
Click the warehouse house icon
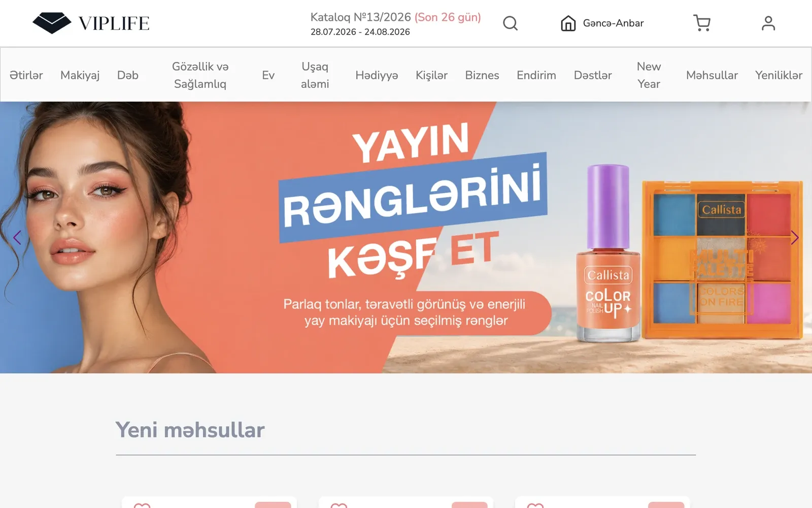[568, 23]
